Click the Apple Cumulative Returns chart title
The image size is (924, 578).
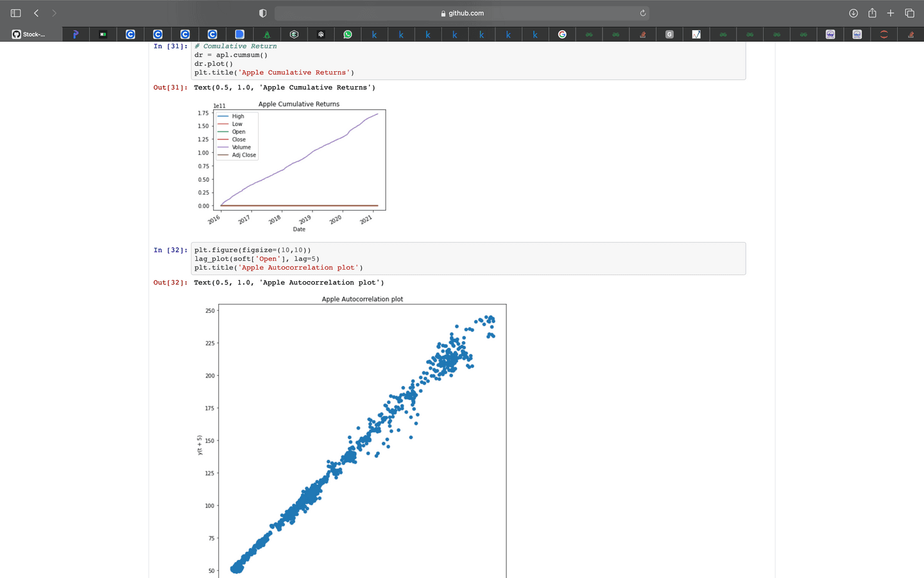(299, 104)
